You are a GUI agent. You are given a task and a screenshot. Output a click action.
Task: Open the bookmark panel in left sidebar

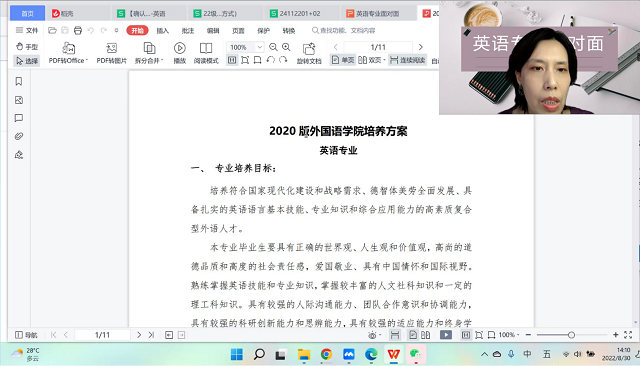click(19, 82)
